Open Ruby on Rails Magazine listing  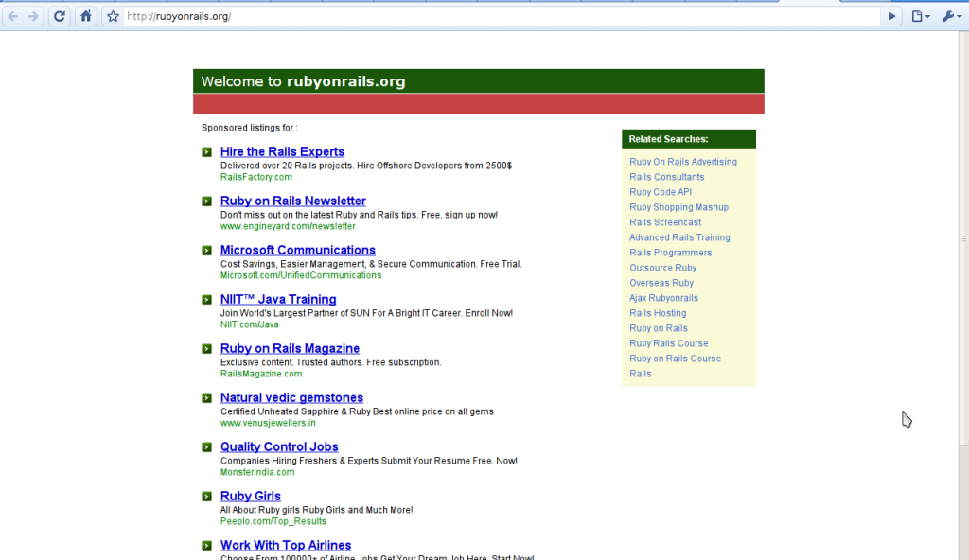click(x=290, y=348)
